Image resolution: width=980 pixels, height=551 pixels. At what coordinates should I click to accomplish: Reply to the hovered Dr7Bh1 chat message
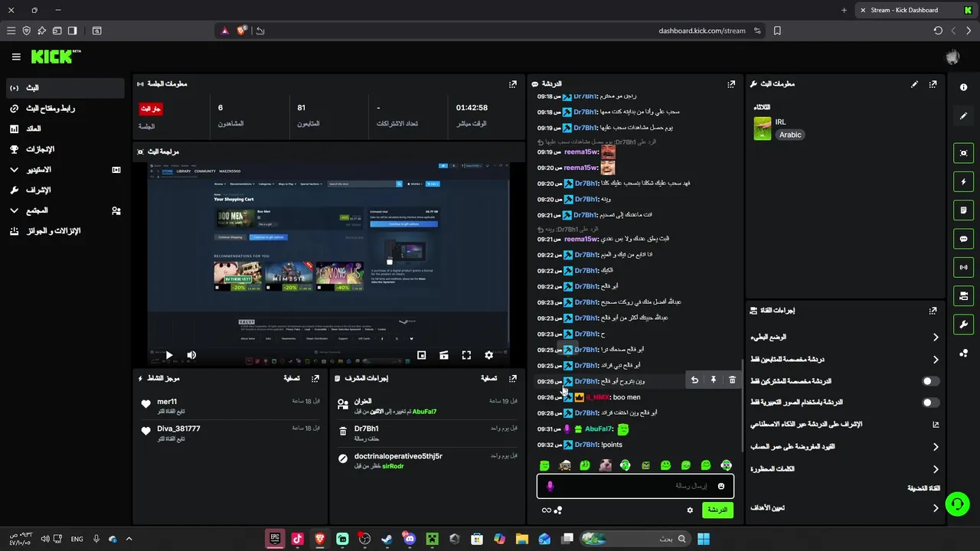(x=694, y=380)
